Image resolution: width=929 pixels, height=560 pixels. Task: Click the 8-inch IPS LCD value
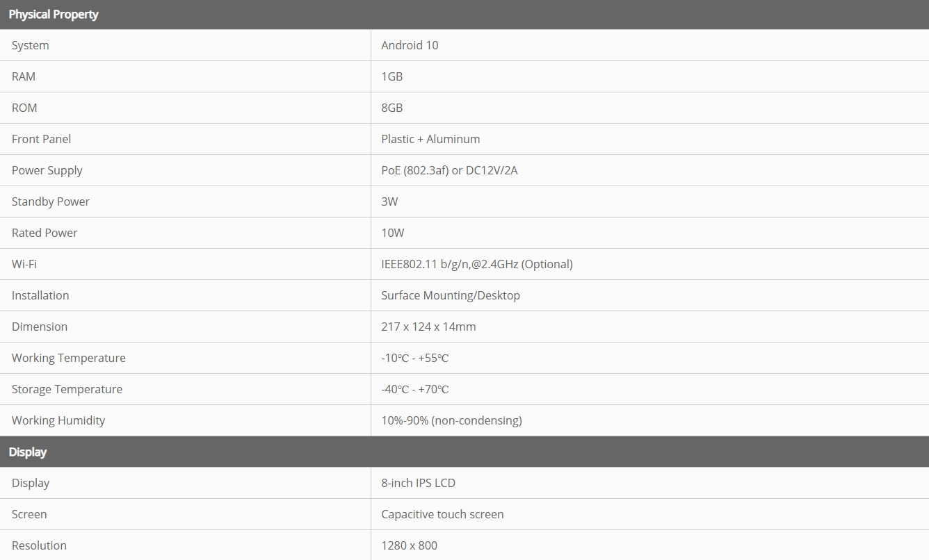[418, 483]
